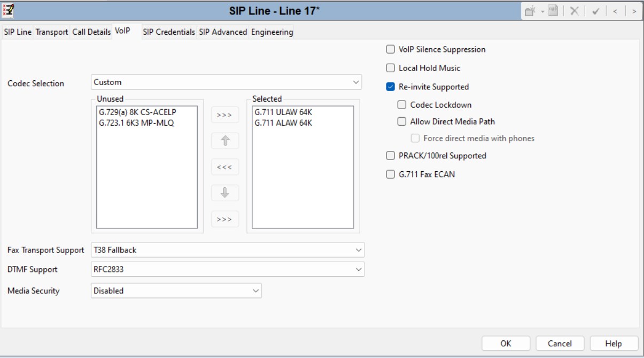The height and width of the screenshot is (358, 644).
Task: Enable VoIP Silence Suppression checkbox
Action: pyautogui.click(x=390, y=50)
